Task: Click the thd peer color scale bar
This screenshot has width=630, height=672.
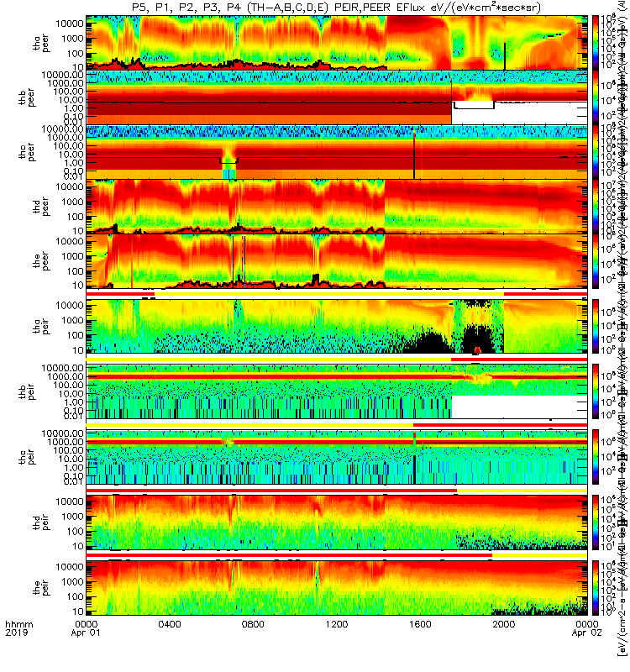Action: (596, 206)
